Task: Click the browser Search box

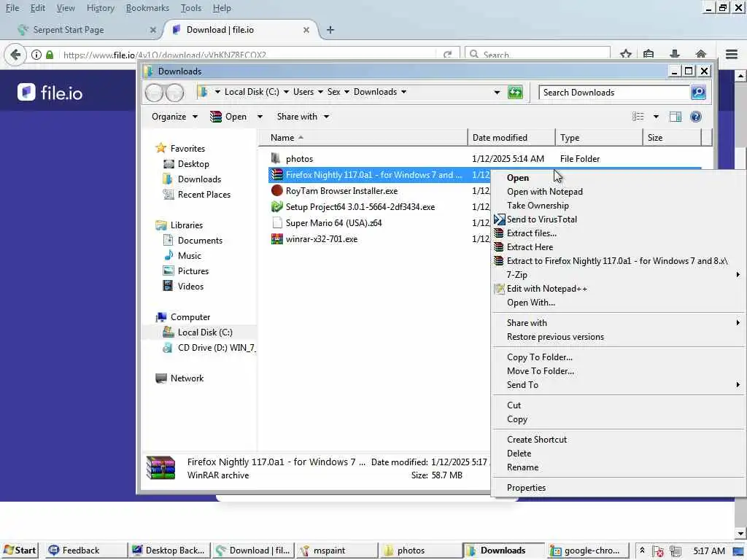Action: pyautogui.click(x=538, y=55)
